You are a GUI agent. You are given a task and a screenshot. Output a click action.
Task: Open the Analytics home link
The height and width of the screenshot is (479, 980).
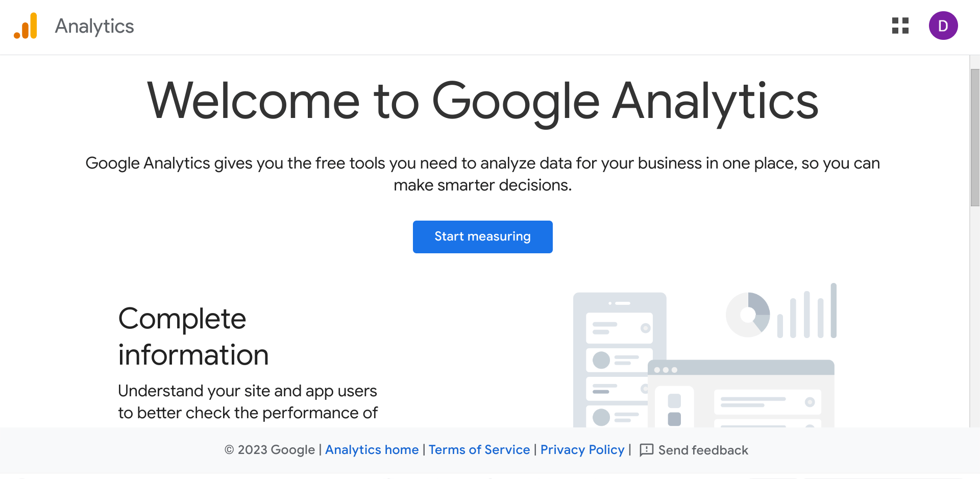point(372,450)
